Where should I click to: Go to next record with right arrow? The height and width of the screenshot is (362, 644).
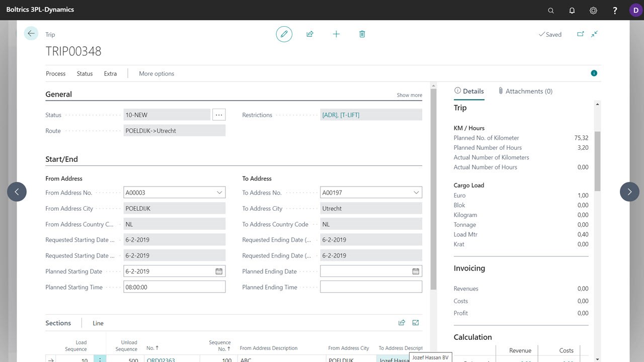click(x=629, y=192)
